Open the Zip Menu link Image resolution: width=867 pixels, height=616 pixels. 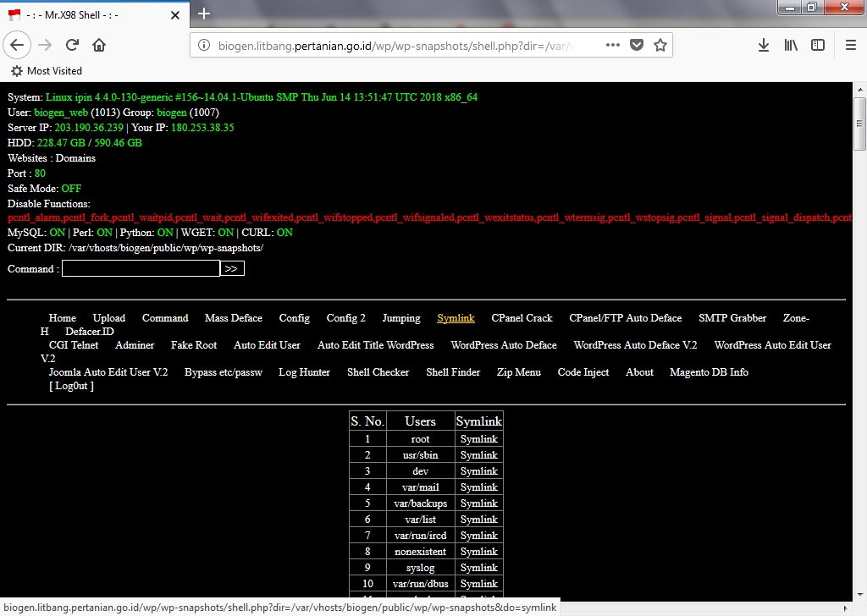pyautogui.click(x=519, y=372)
